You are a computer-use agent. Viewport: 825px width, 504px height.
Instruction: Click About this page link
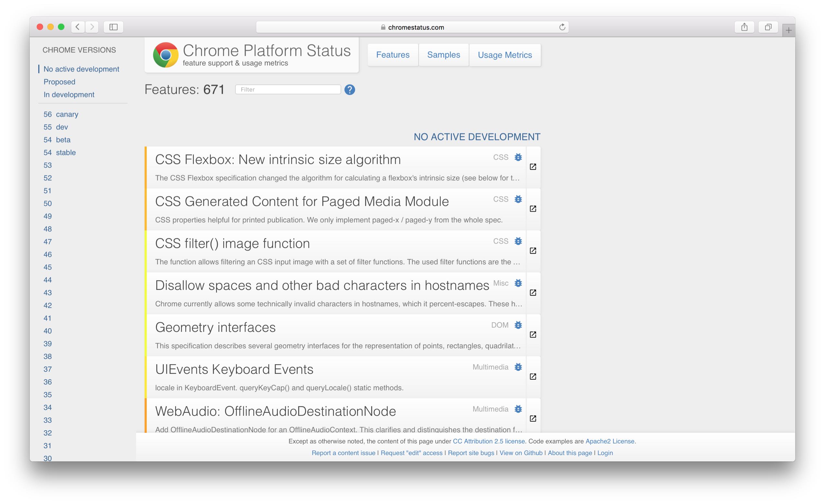(x=569, y=453)
